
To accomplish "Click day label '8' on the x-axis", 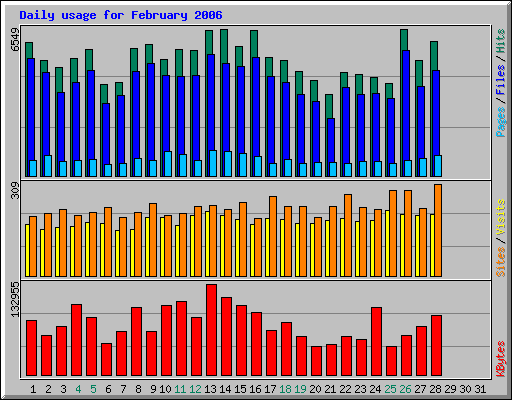I will [x=138, y=389].
